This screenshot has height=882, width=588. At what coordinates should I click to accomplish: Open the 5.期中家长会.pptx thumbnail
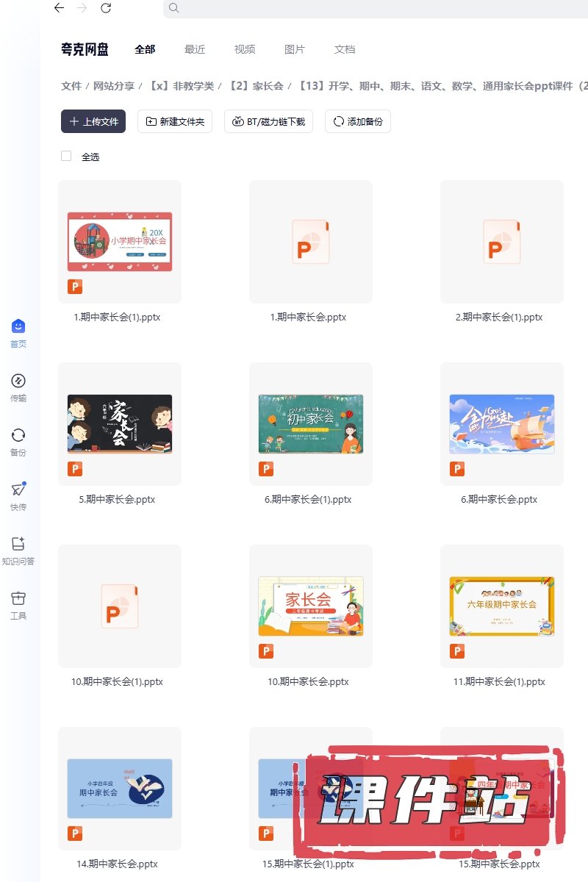(120, 424)
